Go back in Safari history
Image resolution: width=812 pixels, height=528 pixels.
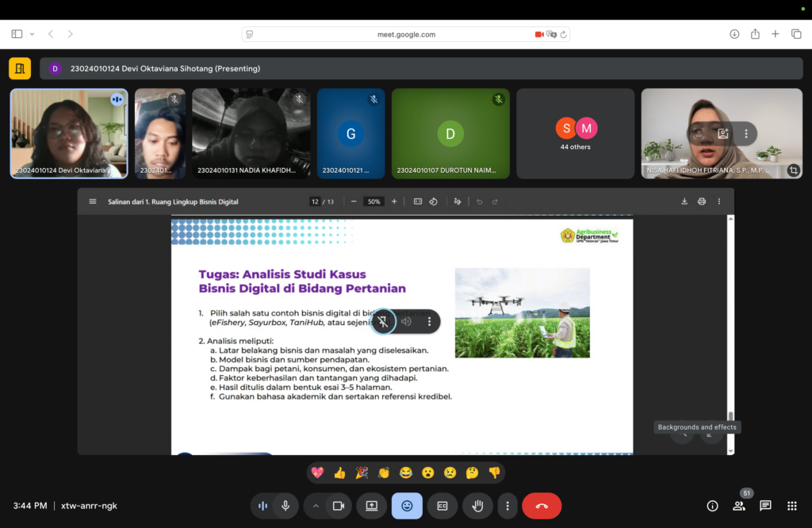coord(51,34)
